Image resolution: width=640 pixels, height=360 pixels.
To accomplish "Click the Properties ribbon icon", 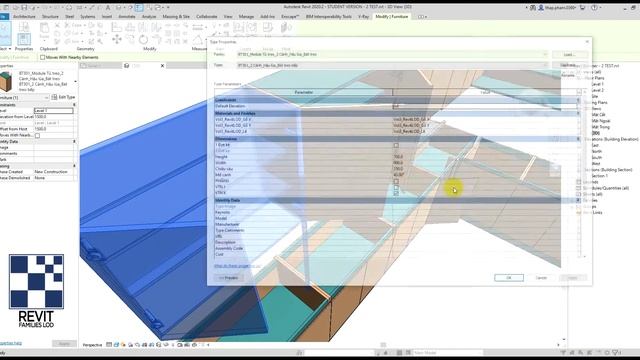I will (24, 39).
